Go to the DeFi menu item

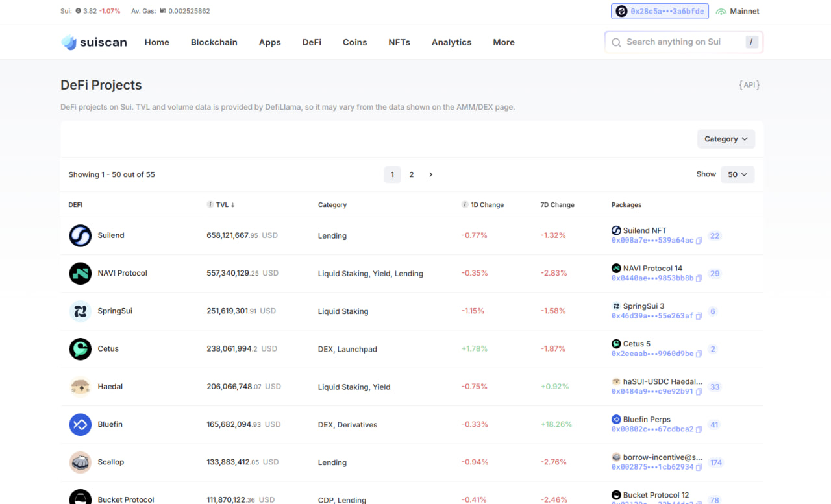pyautogui.click(x=312, y=42)
